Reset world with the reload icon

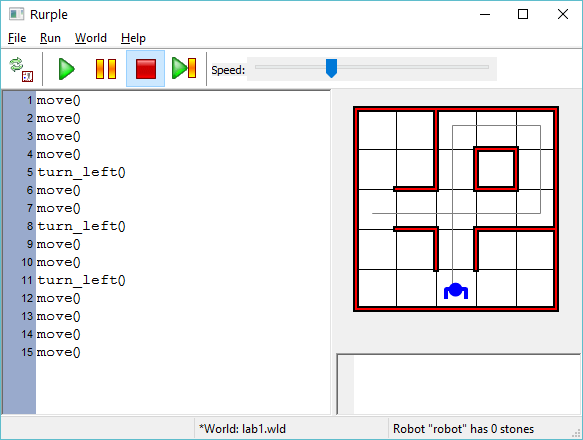tap(21, 69)
